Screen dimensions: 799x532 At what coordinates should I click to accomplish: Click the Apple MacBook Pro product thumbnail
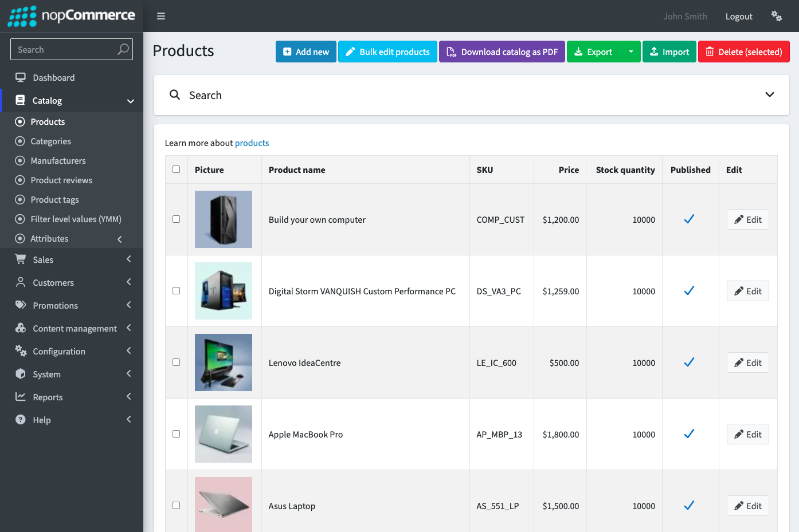224,434
